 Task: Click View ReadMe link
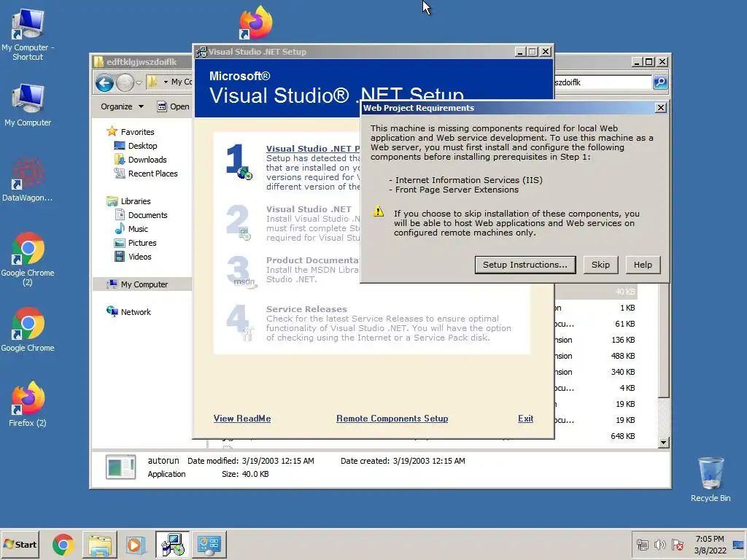click(x=242, y=419)
